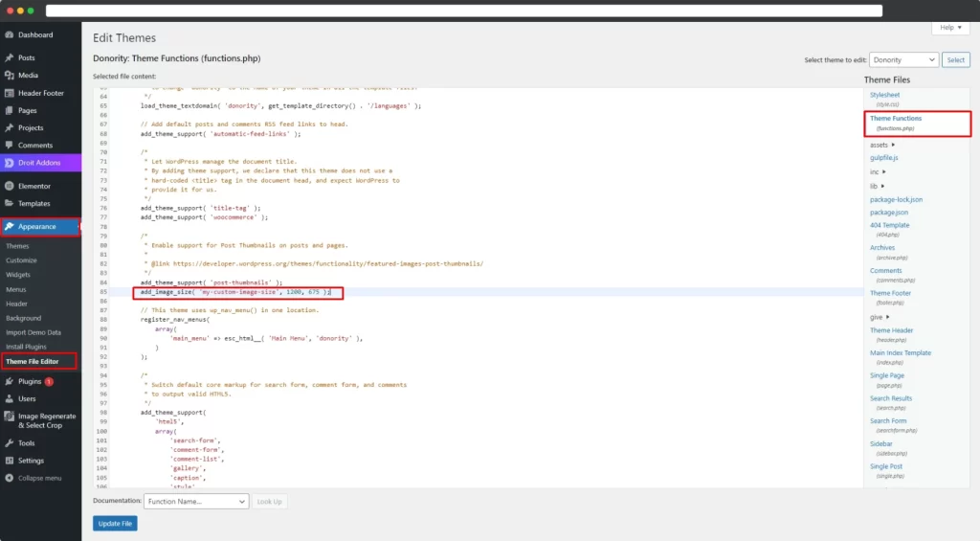
Task: Click the Droit Addons icon
Action: pos(10,163)
